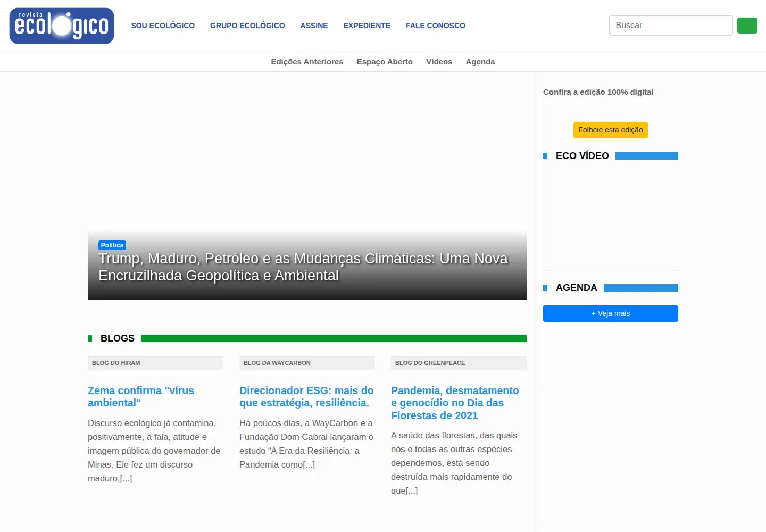Open the Sou Ecológico menu item
This screenshot has width=766, height=532.
(x=163, y=26)
